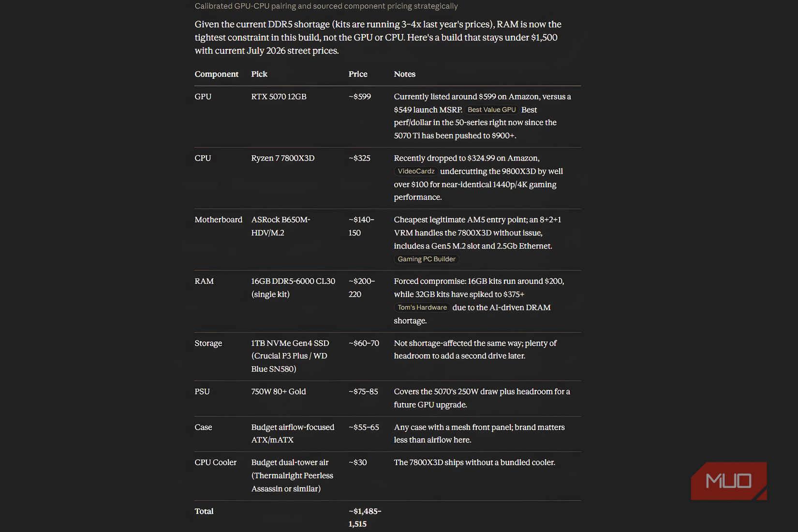The width and height of the screenshot is (798, 532).
Task: Expand the calibrated GPU-CPU pairing summary
Action: coord(326,6)
